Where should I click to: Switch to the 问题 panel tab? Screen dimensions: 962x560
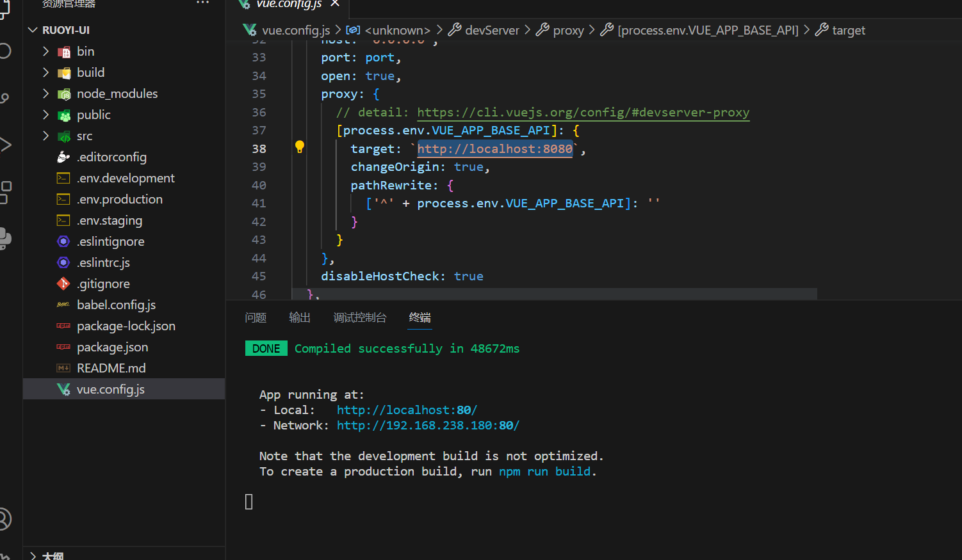coord(256,317)
